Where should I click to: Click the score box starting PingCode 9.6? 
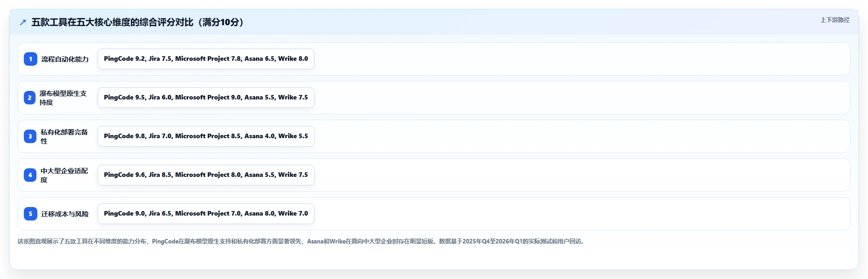(x=206, y=175)
